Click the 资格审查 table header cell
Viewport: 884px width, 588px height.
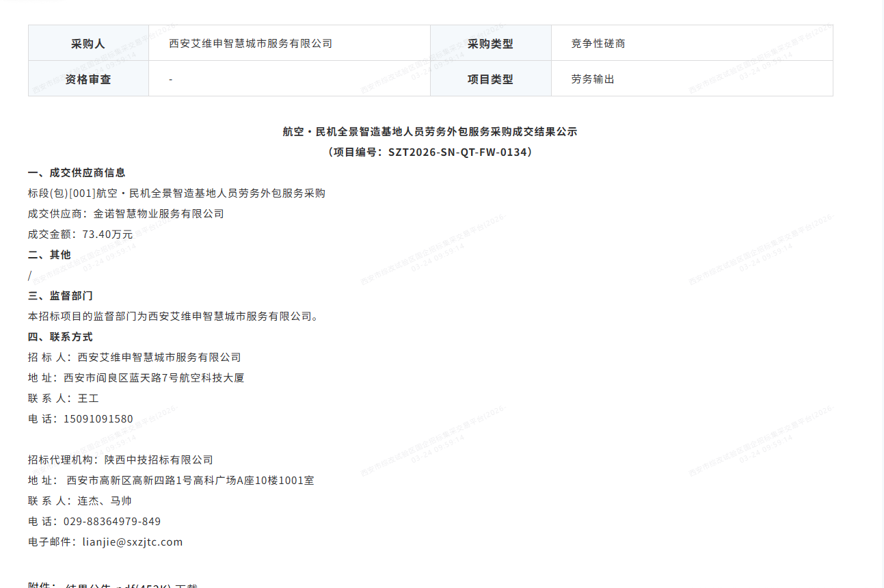(88, 79)
